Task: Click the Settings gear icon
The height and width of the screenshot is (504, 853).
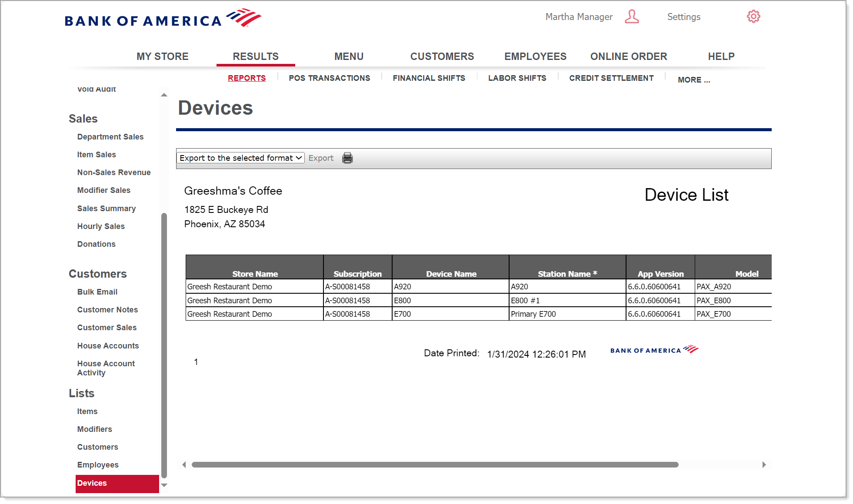Action: pos(753,17)
